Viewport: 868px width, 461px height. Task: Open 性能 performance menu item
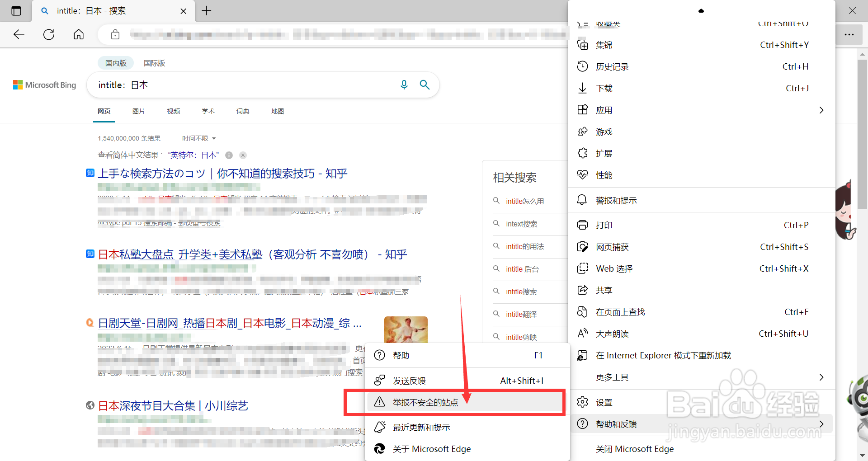[701, 175]
